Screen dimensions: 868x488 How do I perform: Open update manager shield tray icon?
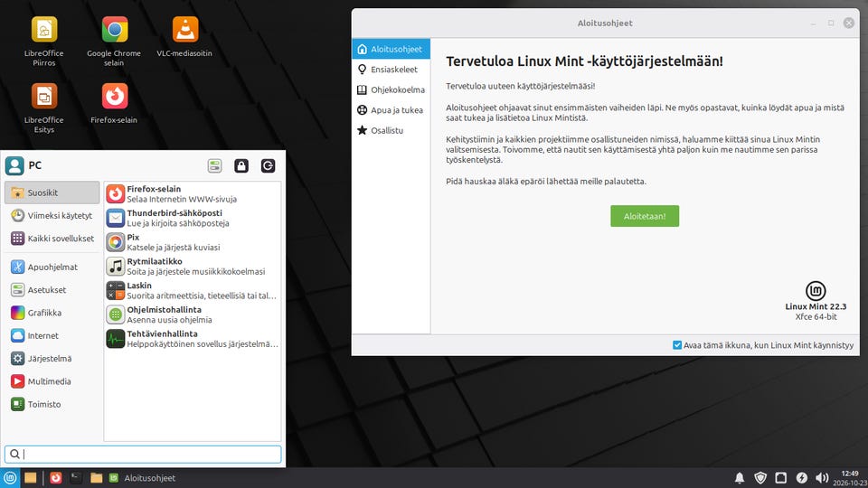[760, 477]
